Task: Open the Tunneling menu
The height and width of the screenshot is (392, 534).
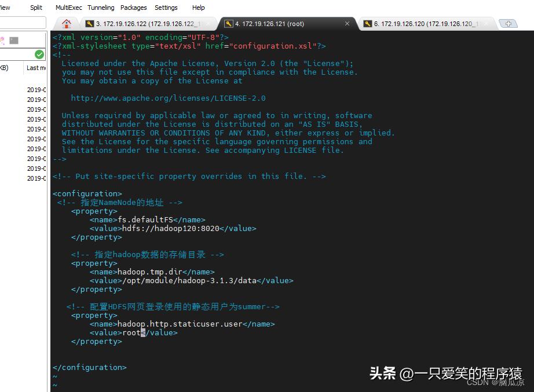Action: (x=100, y=8)
